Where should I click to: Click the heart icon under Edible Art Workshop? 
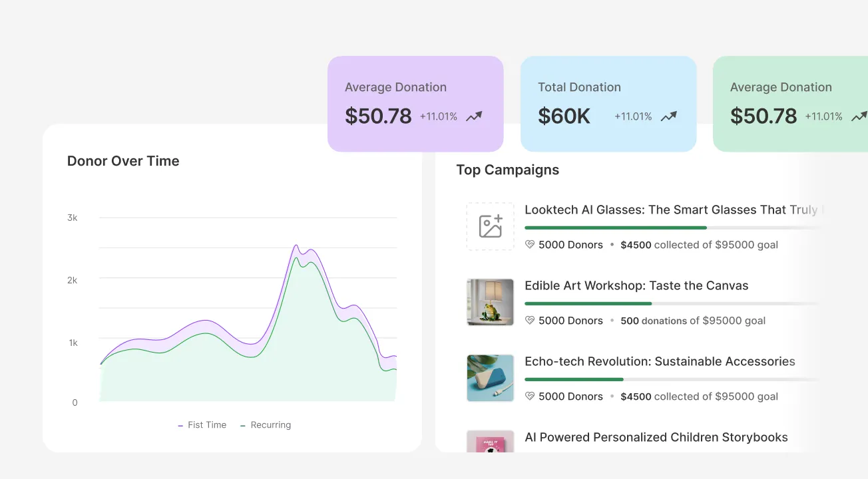(x=530, y=321)
